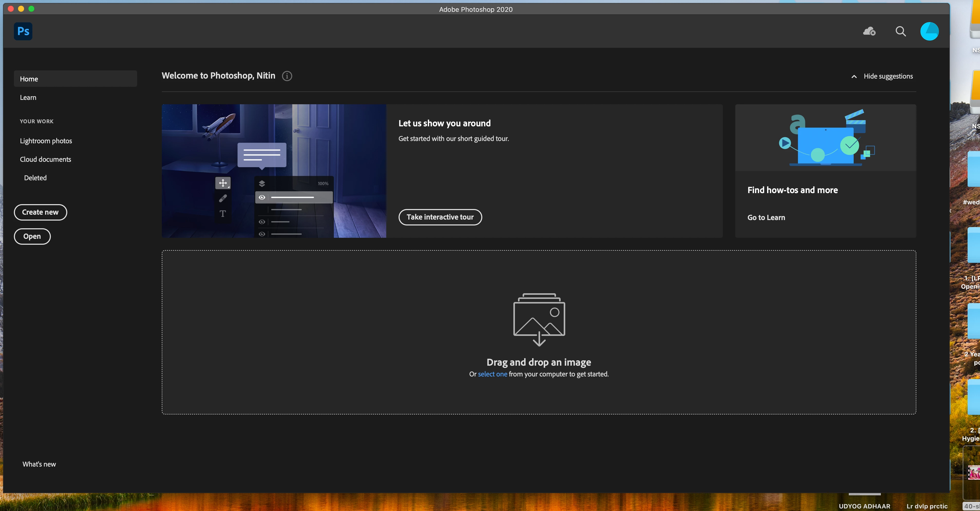Open Cloud documents
Viewport: 980px width, 511px height.
[x=46, y=159]
